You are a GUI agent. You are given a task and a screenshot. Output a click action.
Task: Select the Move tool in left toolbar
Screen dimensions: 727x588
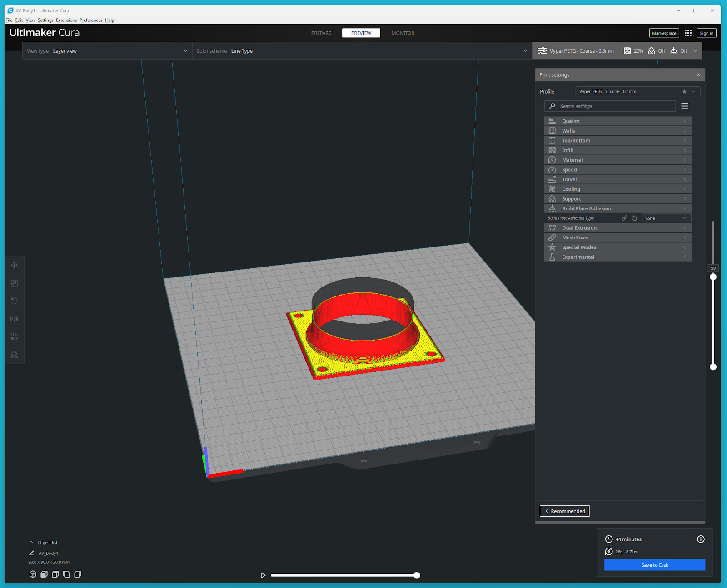click(14, 265)
